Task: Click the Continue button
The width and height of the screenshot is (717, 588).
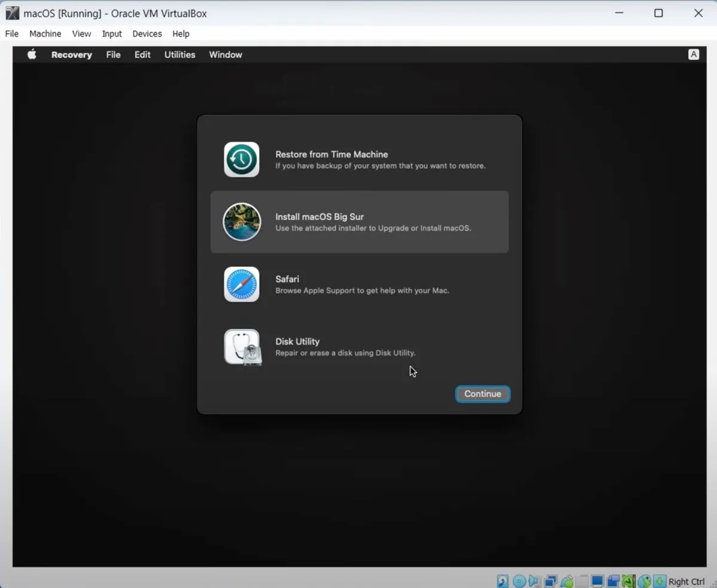Action: click(x=483, y=394)
